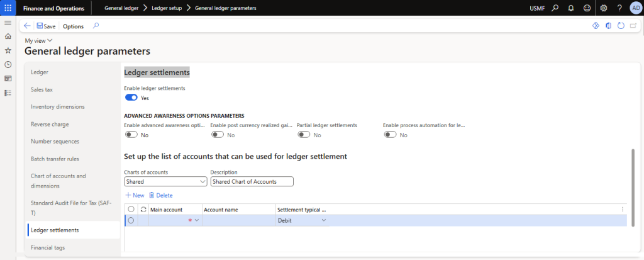
Task: Disable the Enable ledger settlements toggle
Action: (131, 98)
